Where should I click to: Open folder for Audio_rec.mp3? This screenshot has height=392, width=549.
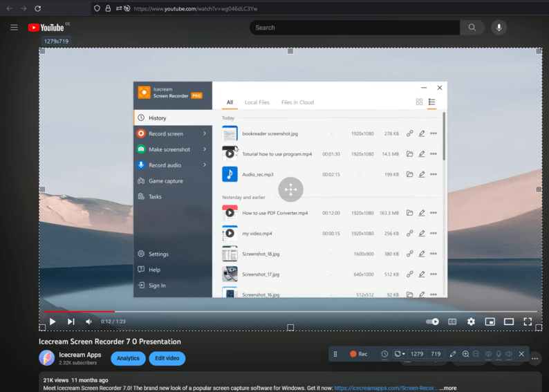tap(409, 174)
